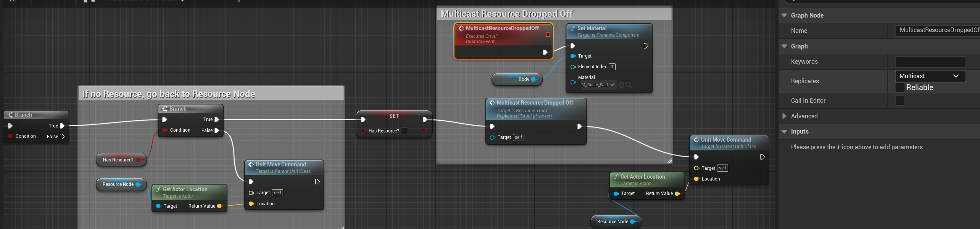Viewport: 980px width, 229px height.
Task: Click the Keywords input field
Action: pos(930,61)
